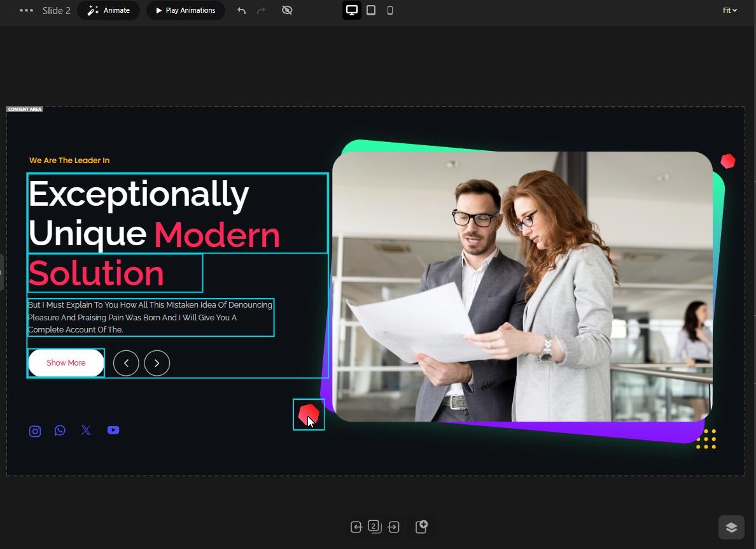Image resolution: width=756 pixels, height=549 pixels.
Task: Select the red hexagon shape near image
Action: pos(309,415)
